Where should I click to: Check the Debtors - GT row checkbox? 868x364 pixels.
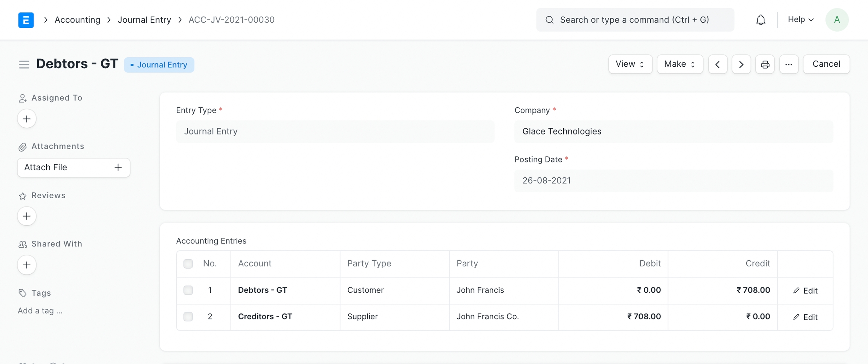188,290
